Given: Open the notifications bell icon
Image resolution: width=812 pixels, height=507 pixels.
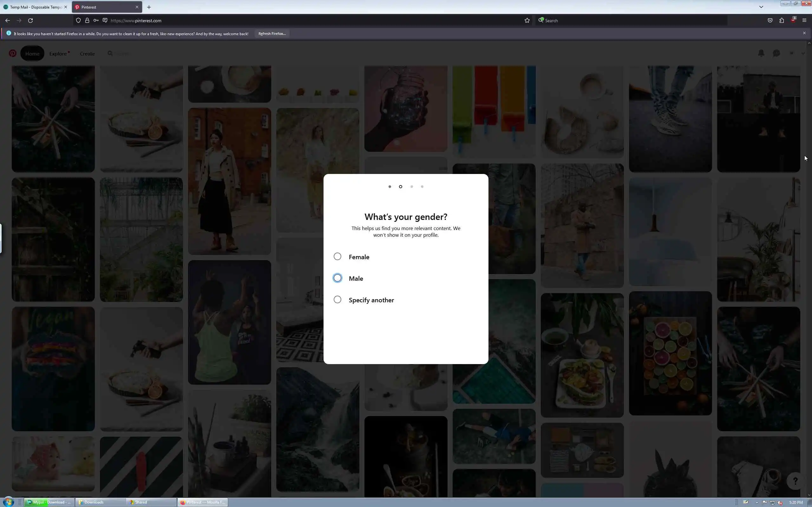Looking at the screenshot, I should (761, 53).
